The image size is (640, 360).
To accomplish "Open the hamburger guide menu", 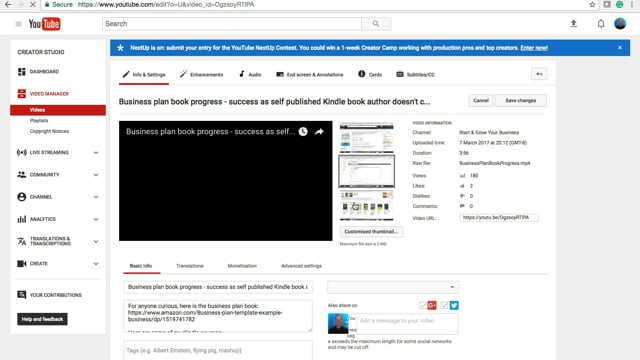I will click(18, 24).
